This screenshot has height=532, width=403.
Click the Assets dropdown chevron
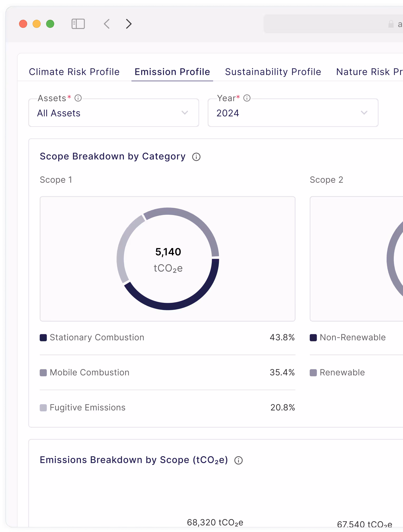pyautogui.click(x=185, y=113)
